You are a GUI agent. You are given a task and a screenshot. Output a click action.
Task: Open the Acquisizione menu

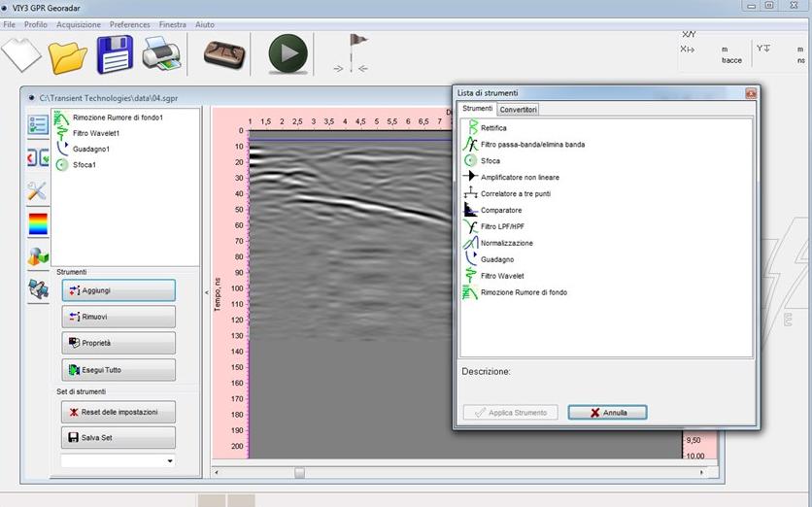(78, 23)
